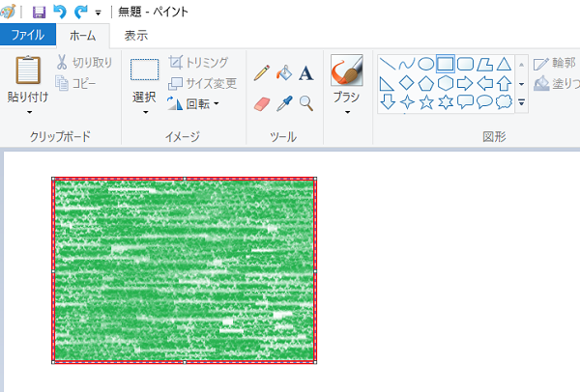Select the Fill with color bucket tool
Screen dimensions: 580x392
click(284, 72)
